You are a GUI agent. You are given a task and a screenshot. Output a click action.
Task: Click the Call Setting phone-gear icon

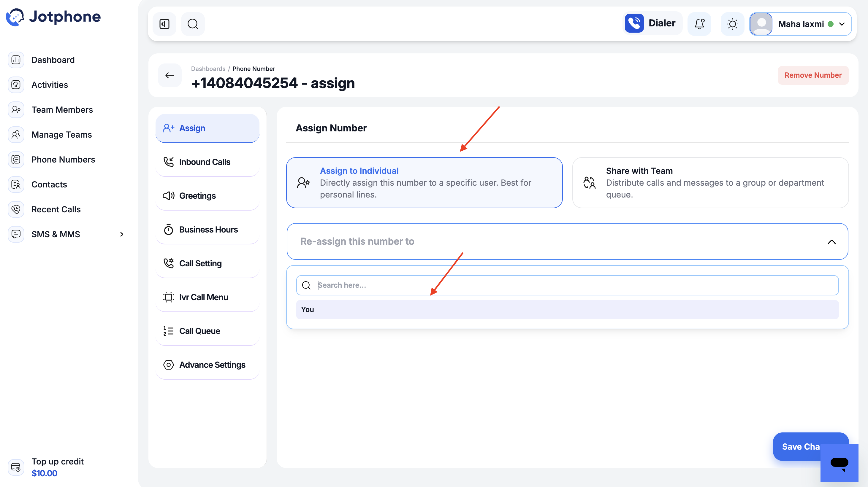(x=169, y=264)
